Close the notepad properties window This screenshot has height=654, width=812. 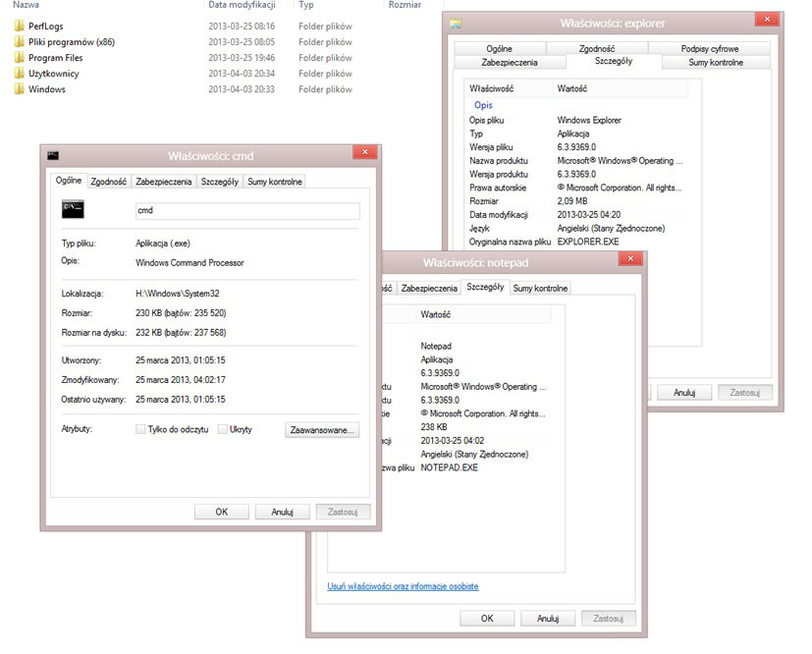coord(630,258)
